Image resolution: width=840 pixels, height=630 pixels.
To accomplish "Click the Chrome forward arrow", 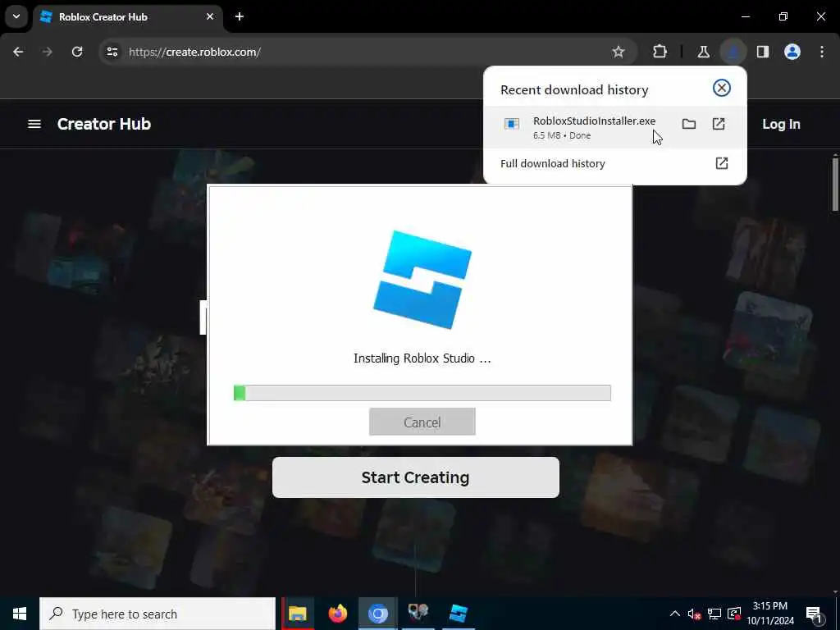I will 47,52.
